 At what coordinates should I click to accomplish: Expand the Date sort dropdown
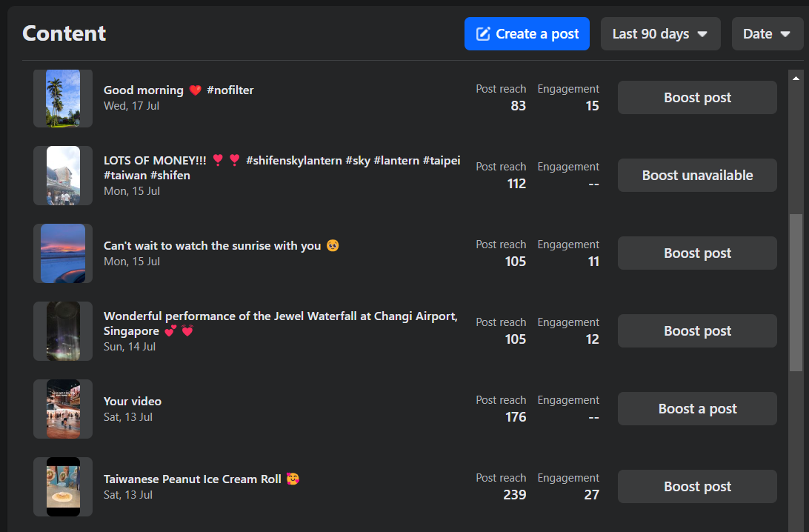[767, 34]
